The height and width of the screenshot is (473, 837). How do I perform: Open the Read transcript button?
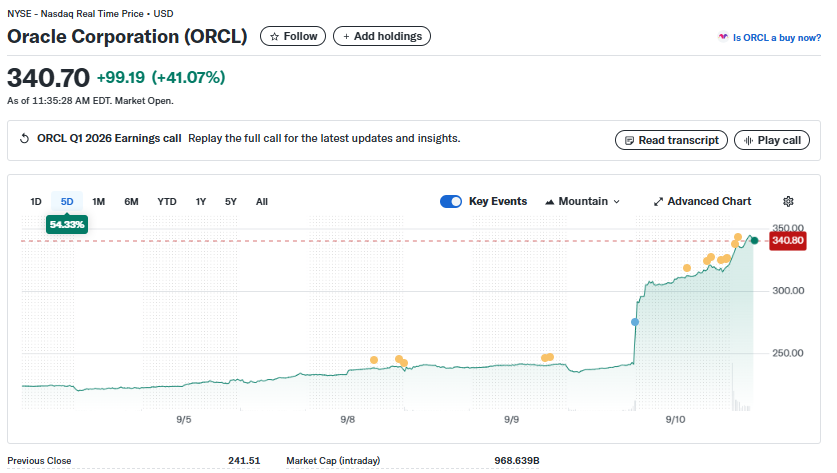click(x=670, y=140)
